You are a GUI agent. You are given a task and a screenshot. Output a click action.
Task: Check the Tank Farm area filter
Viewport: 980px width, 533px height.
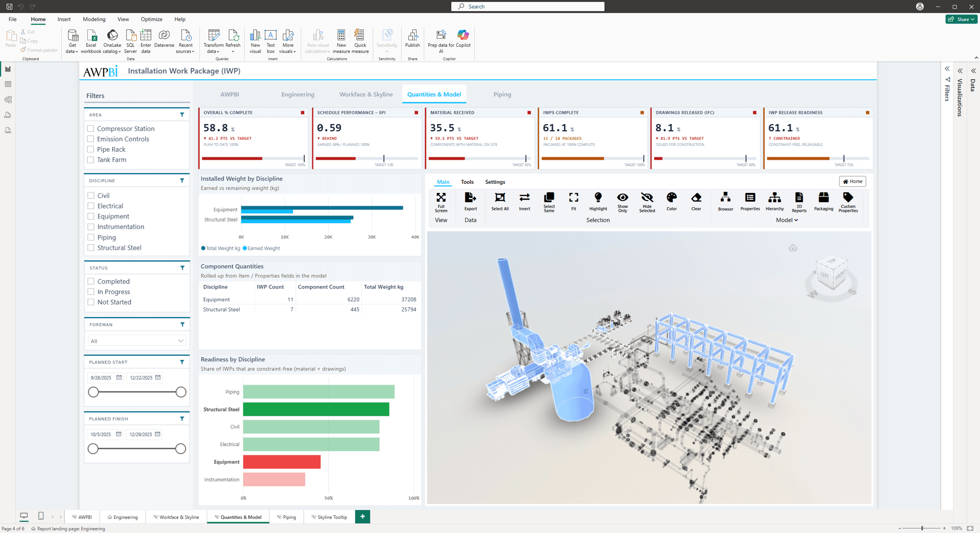pos(91,160)
